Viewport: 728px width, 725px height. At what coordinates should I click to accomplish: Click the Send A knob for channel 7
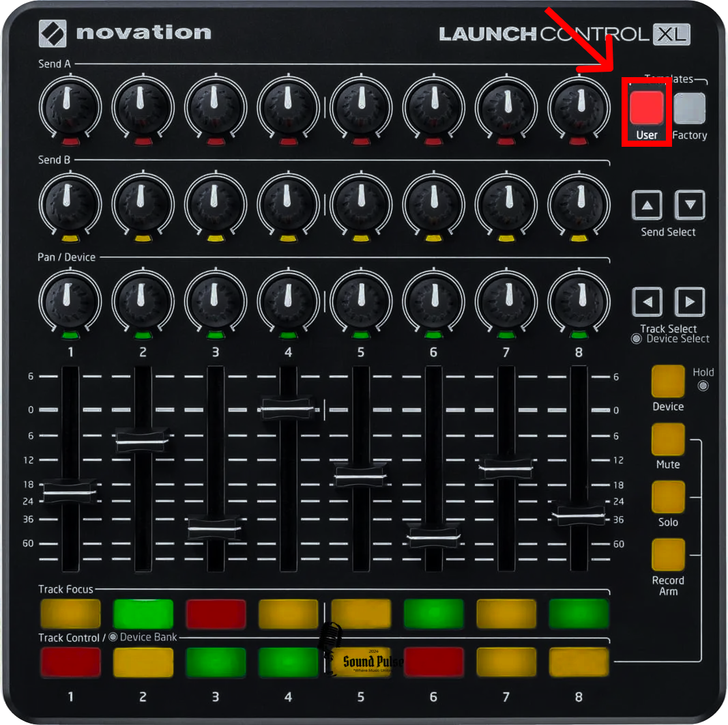pyautogui.click(x=506, y=107)
